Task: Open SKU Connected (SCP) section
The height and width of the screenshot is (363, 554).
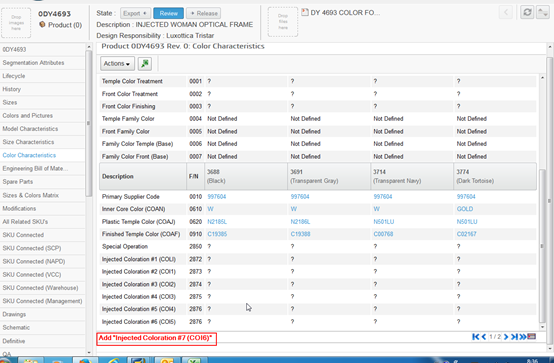Action: tap(42, 248)
